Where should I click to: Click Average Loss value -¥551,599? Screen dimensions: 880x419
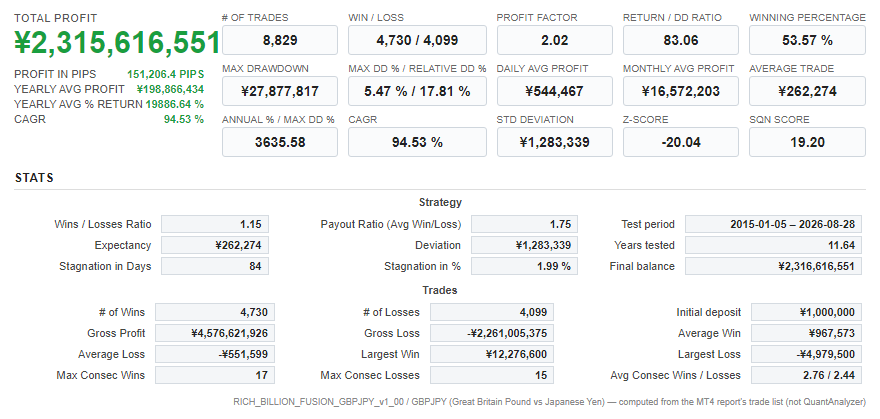tap(215, 354)
